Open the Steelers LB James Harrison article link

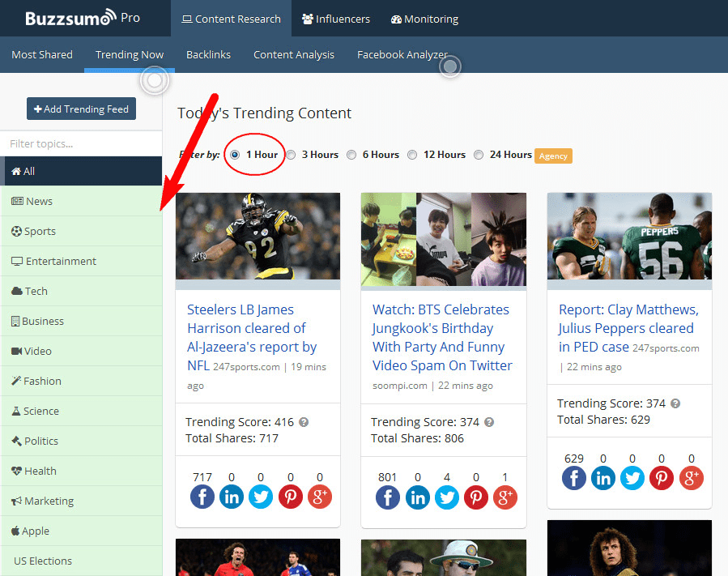tap(252, 338)
